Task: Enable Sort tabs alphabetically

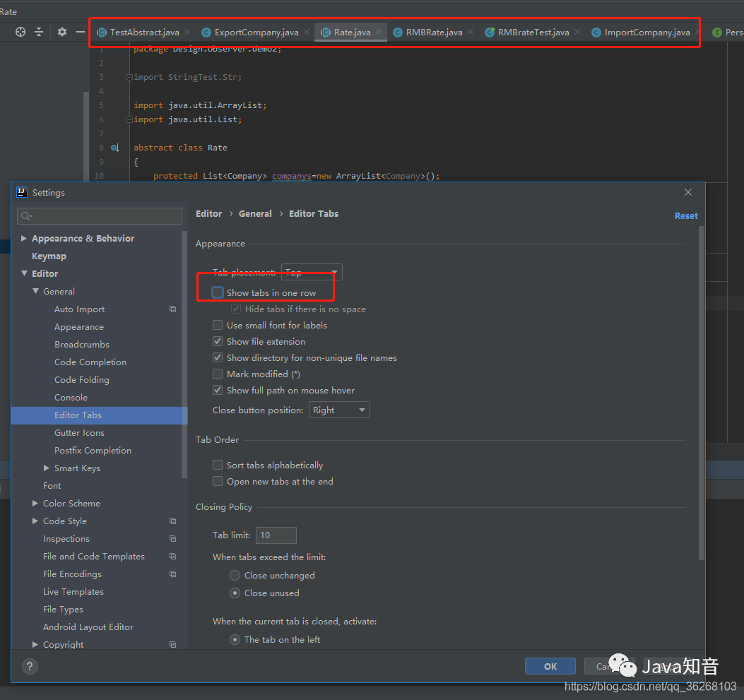Action: [x=218, y=465]
